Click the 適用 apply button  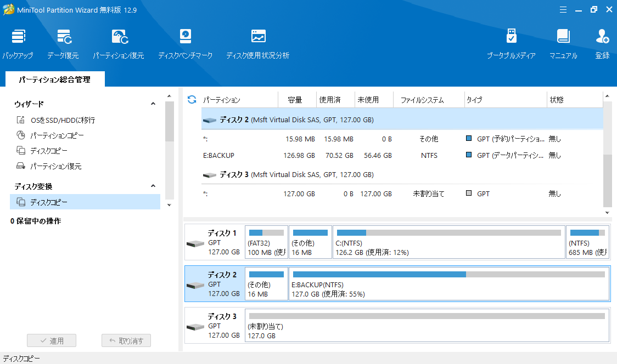52,340
